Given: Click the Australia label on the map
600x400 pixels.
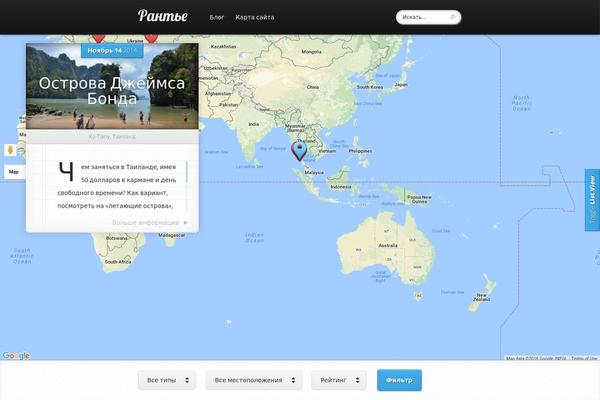Looking at the screenshot, I should pyautogui.click(x=388, y=245).
